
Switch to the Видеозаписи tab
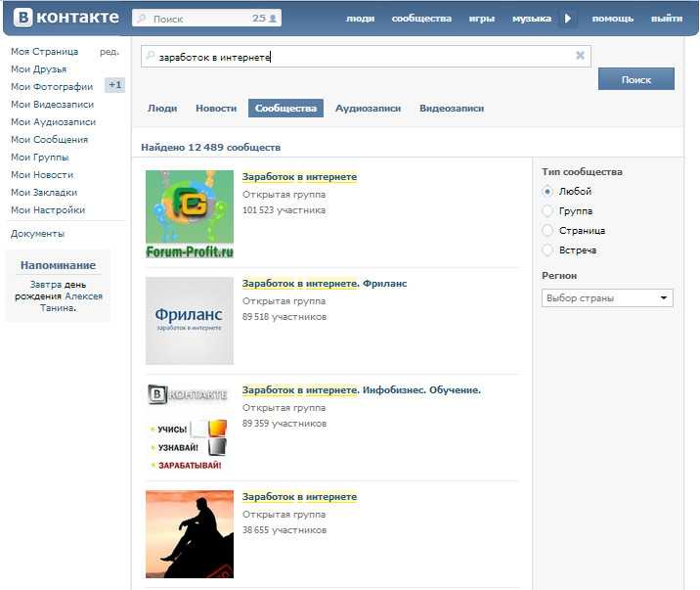tap(452, 108)
